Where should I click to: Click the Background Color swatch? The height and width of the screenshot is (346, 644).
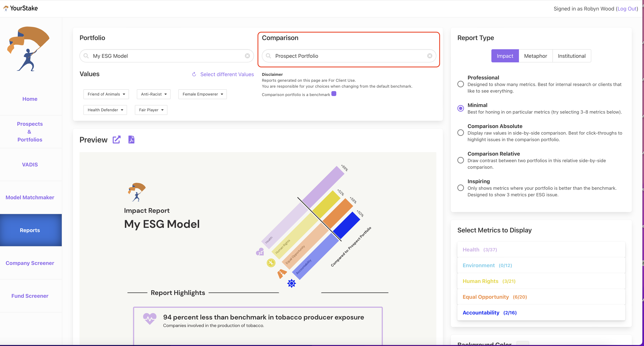[522, 343]
